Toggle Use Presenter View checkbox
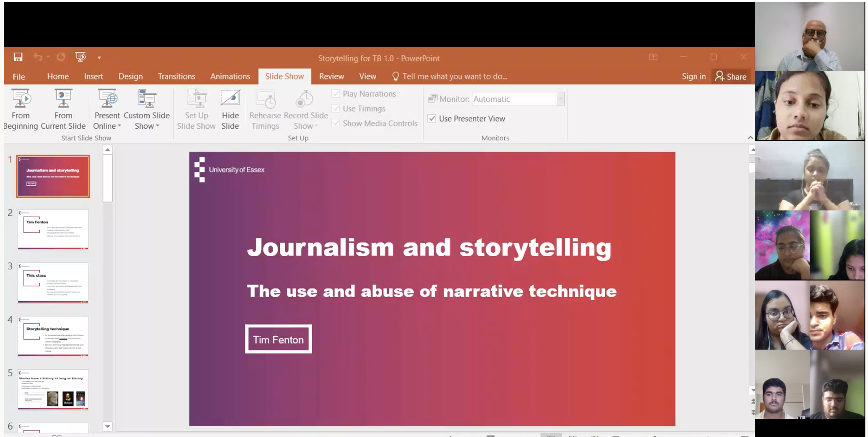This screenshot has height=437, width=868. [432, 118]
